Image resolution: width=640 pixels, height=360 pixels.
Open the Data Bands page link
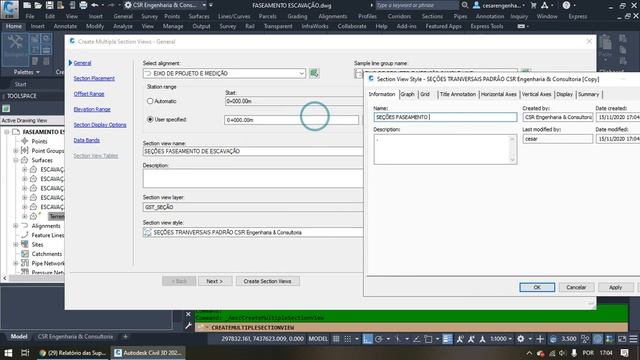(x=87, y=140)
